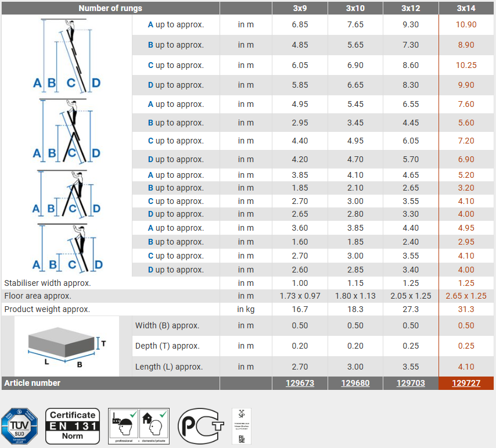This screenshot has width=496, height=448.
Task: Select the 3x9 column header
Action: point(300,8)
